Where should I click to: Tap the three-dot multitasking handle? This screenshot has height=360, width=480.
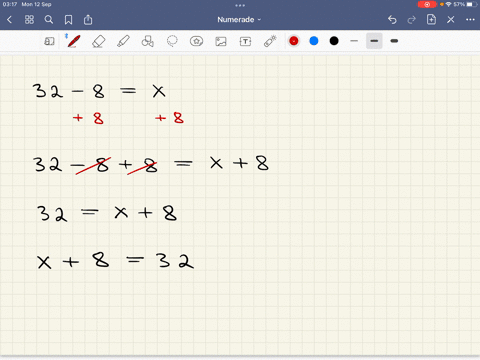[240, 5]
